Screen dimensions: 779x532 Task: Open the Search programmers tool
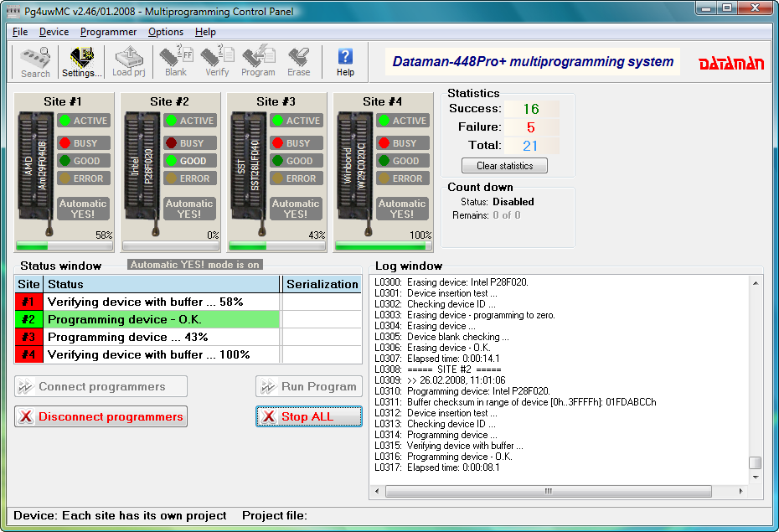tap(34, 60)
